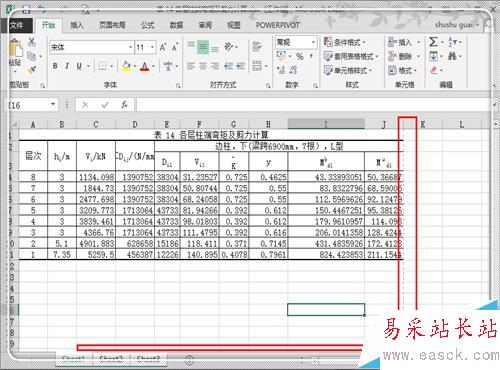Apply the yellow fill color bucket
Image resolution: width=500 pixels, height=370 pixels.
(126, 66)
